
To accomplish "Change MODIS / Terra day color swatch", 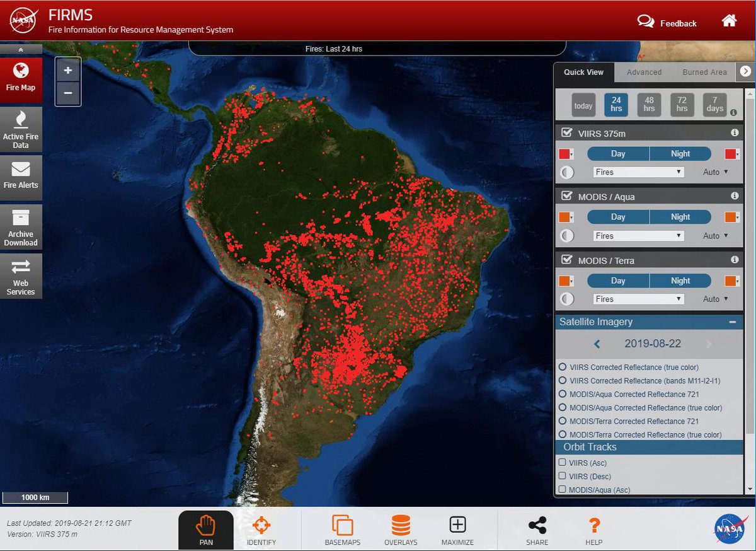I will (x=566, y=281).
